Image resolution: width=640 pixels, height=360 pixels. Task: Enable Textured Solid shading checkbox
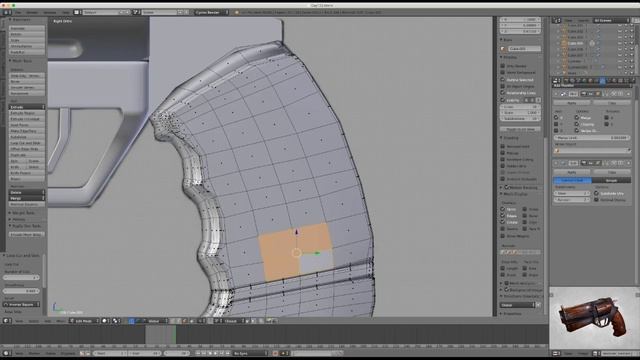coord(502,146)
